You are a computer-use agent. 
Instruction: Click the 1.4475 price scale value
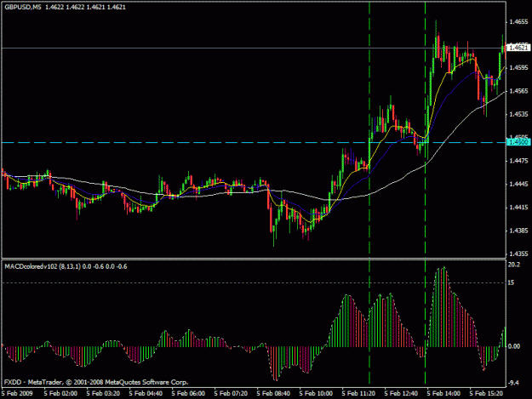pyautogui.click(x=518, y=161)
